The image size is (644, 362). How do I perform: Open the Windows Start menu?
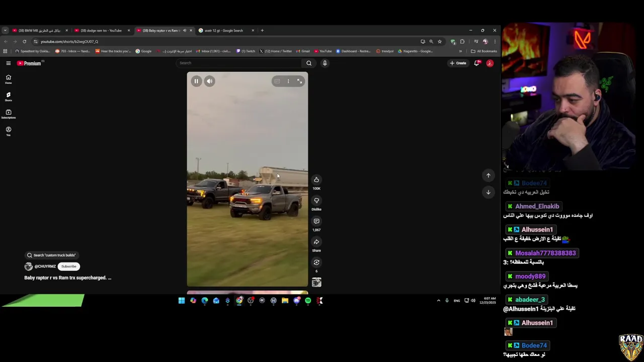pyautogui.click(x=181, y=301)
